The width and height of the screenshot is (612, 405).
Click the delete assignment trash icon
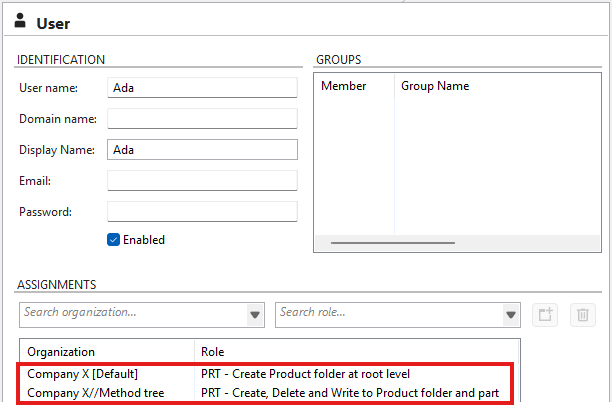582,314
